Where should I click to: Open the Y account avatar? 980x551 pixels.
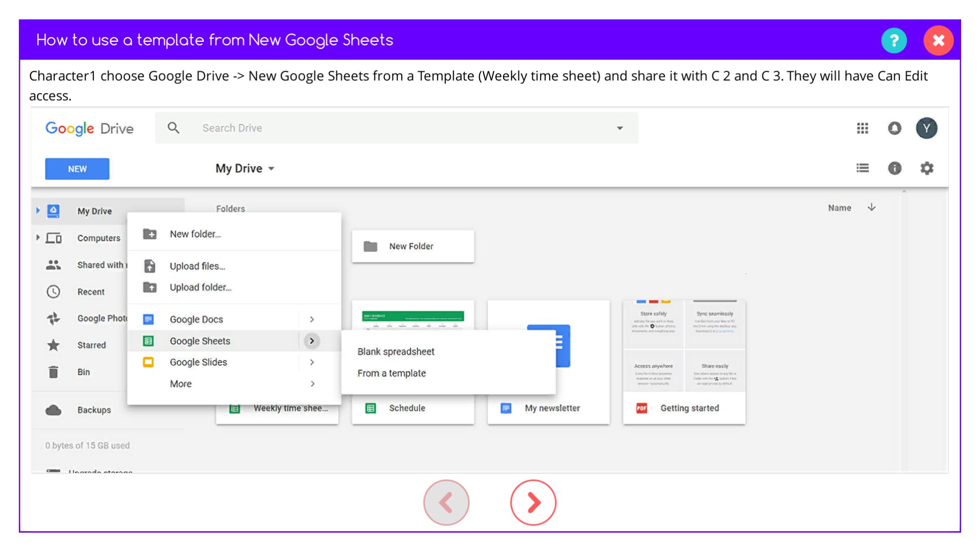pyautogui.click(x=926, y=128)
